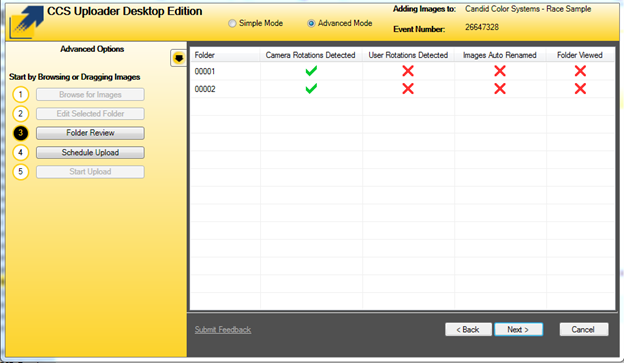Select the Advanced Mode radio button

[x=311, y=23]
